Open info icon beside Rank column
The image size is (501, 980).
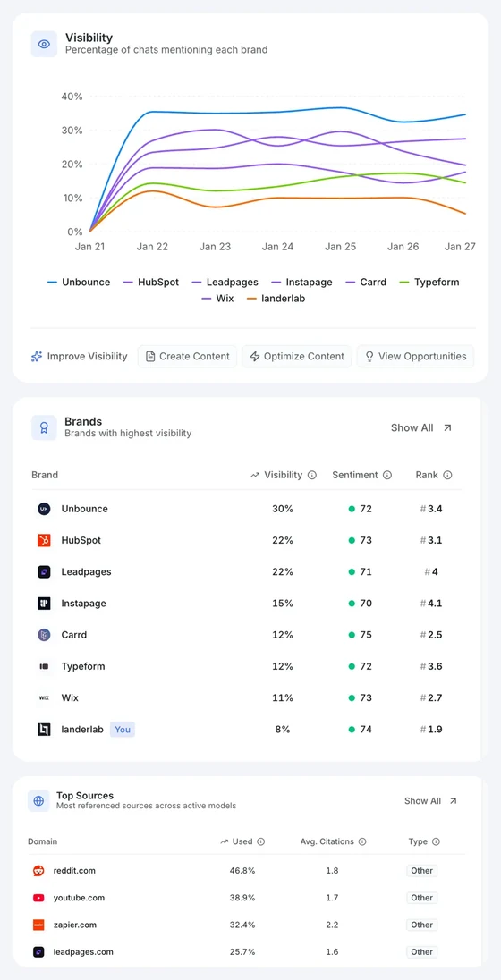tap(447, 475)
